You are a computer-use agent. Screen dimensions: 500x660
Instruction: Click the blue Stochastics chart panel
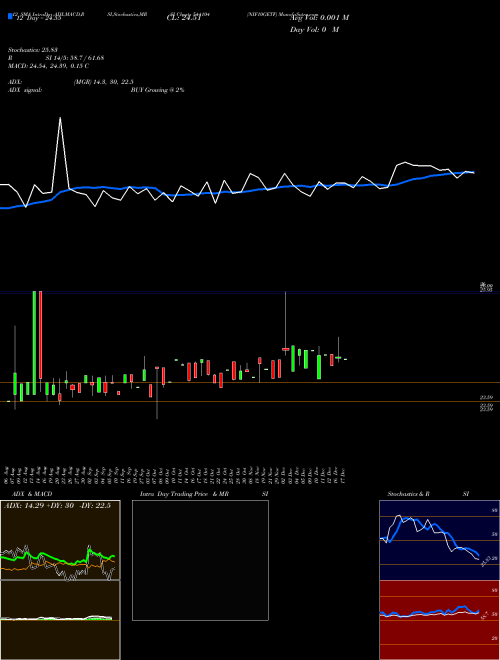point(439,540)
